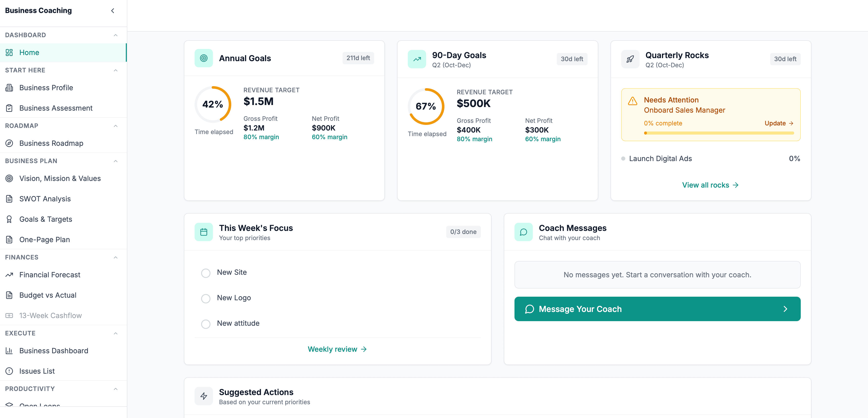Open View all rocks
Screen dimensions: 868x418
pyautogui.click(x=710, y=185)
